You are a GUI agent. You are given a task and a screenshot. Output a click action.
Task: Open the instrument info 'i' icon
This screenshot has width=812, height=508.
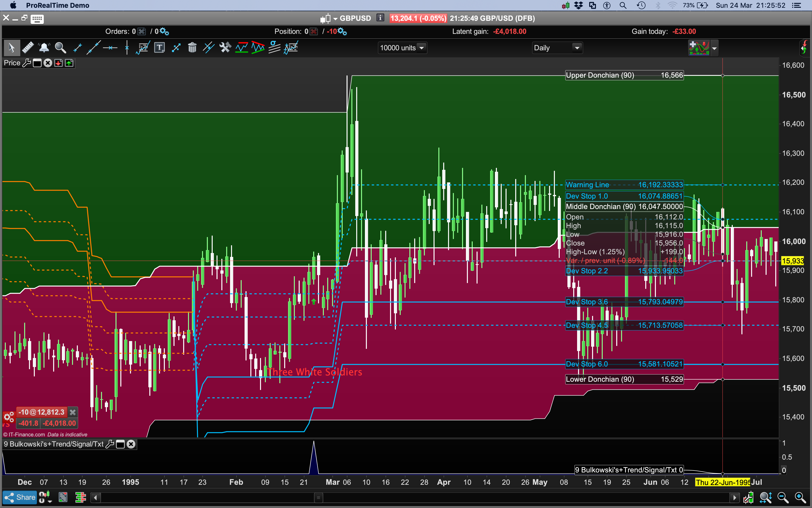point(380,18)
